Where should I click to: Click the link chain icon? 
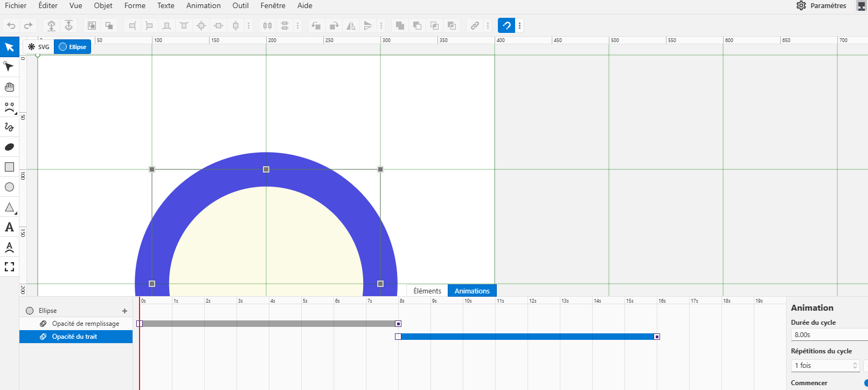[x=475, y=25]
